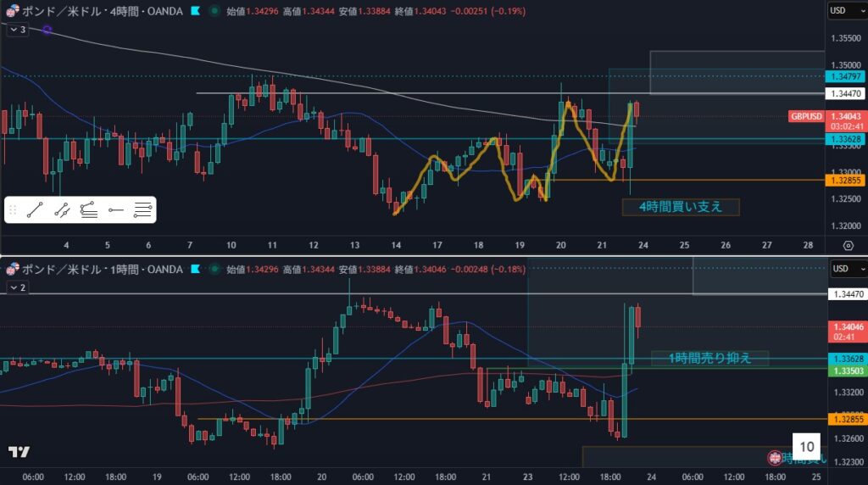Click the 4時間買い支え text annotation

click(x=681, y=207)
